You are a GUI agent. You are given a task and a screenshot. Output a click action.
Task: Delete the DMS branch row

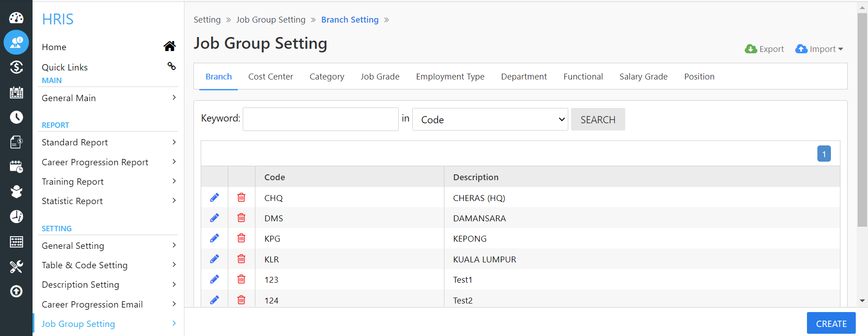[x=241, y=218]
